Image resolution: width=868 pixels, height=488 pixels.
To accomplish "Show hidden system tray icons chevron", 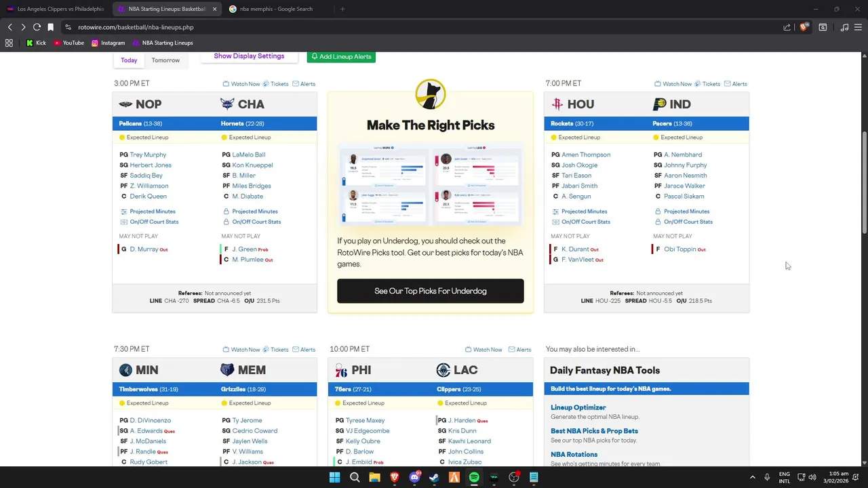I will pyautogui.click(x=752, y=477).
